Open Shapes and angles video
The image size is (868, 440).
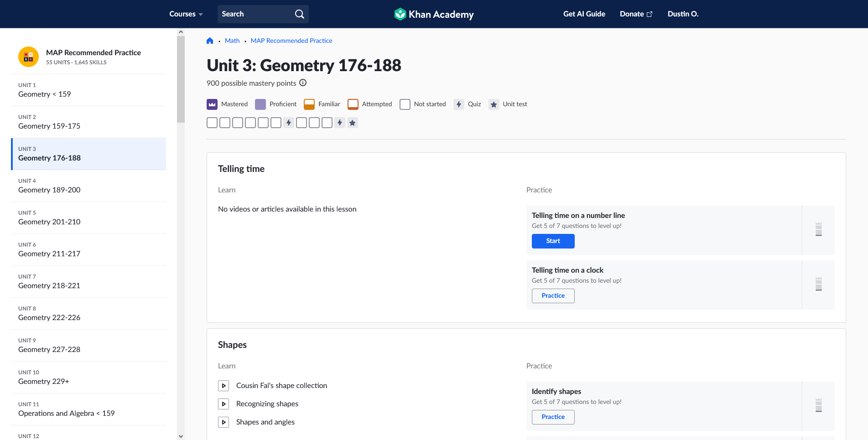265,422
